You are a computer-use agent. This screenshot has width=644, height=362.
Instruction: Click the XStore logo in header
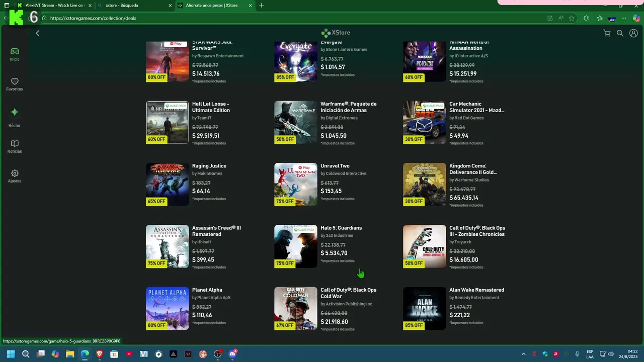[336, 33]
